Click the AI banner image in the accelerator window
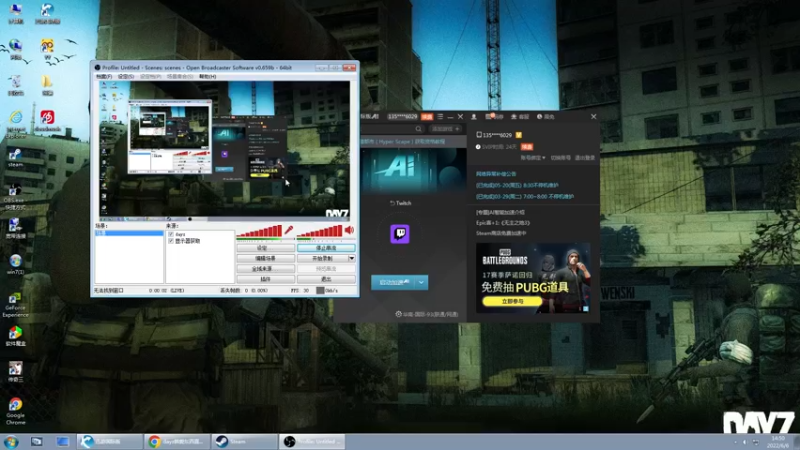 pyautogui.click(x=413, y=170)
